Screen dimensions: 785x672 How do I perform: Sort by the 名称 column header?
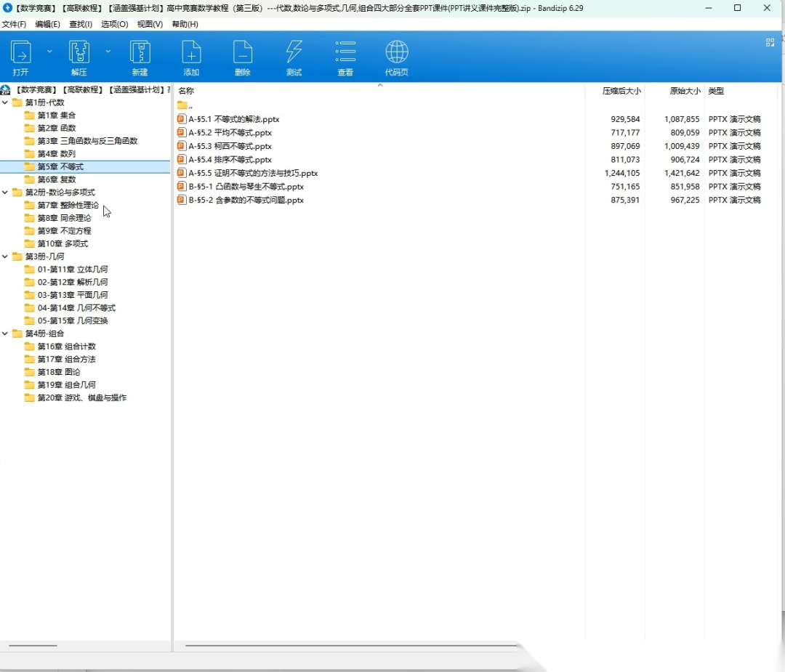[186, 91]
